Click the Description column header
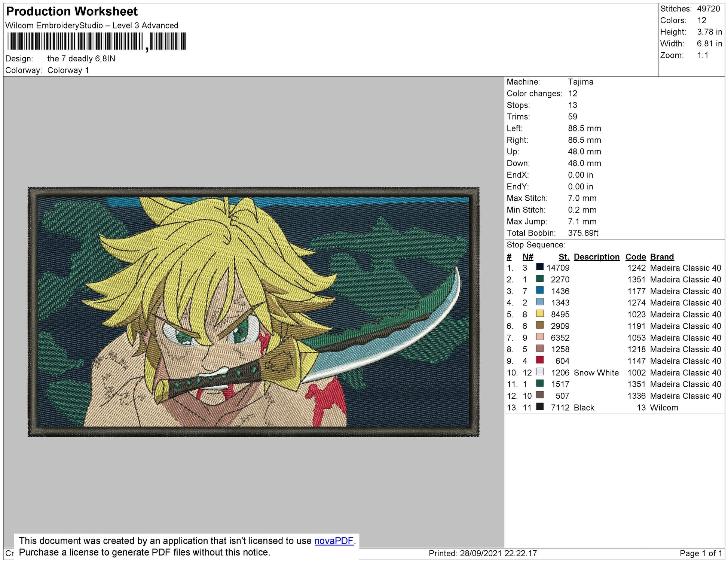 597,257
